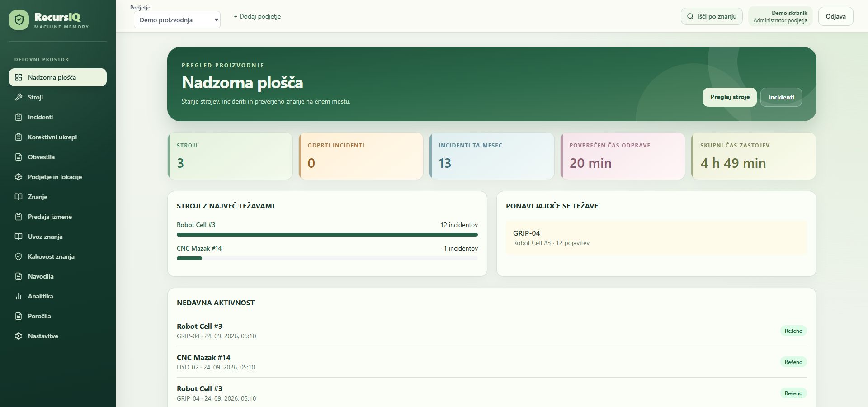The width and height of the screenshot is (868, 407).
Task: Click 'HYD-02 · 24. 09. 2026, 05:10' text
Action: 216,367
